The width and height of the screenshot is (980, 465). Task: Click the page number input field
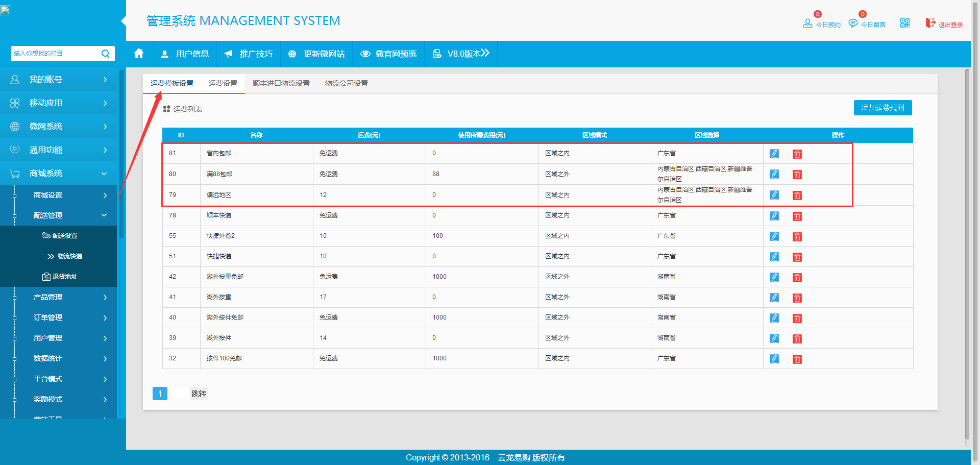tap(179, 394)
